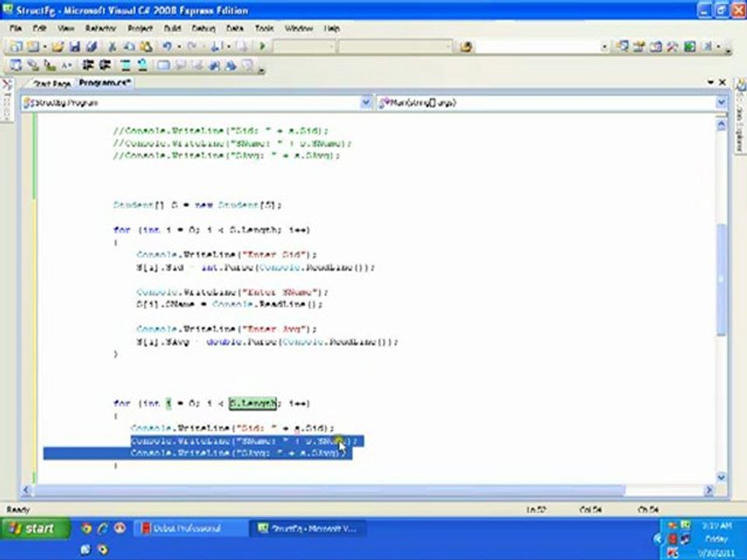Open the Build menu
Viewport: 747px width, 560px height.
pyautogui.click(x=173, y=29)
